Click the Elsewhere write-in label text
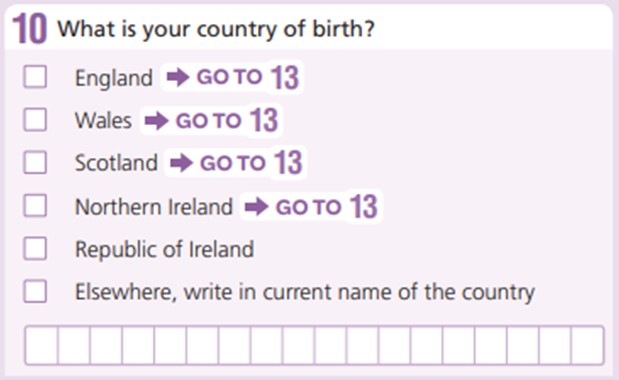 click(305, 293)
